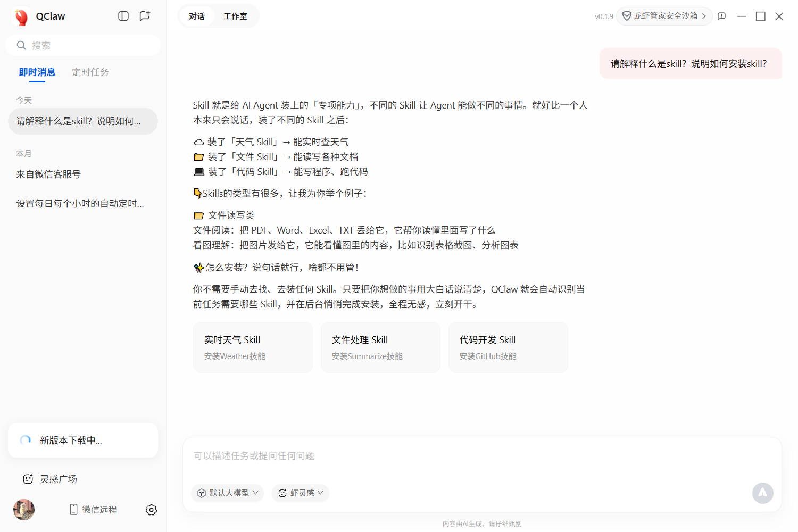
Task: Click the phone icon for WeChat remote
Action: 73,510
